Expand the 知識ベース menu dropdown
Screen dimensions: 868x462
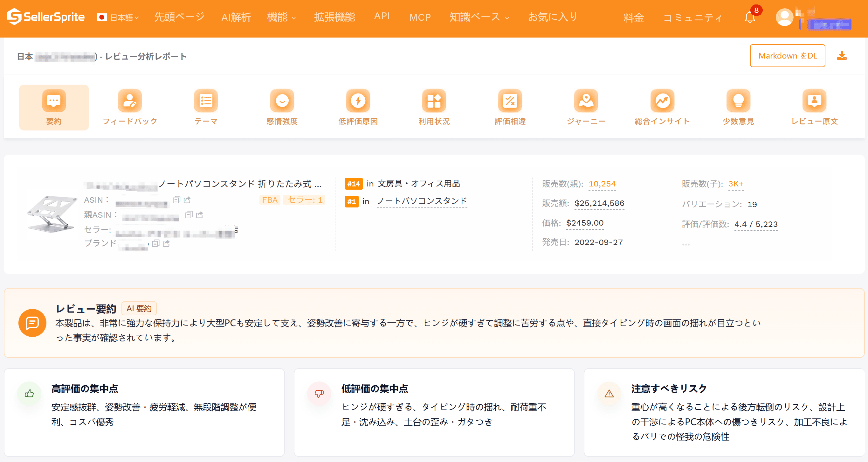[479, 17]
